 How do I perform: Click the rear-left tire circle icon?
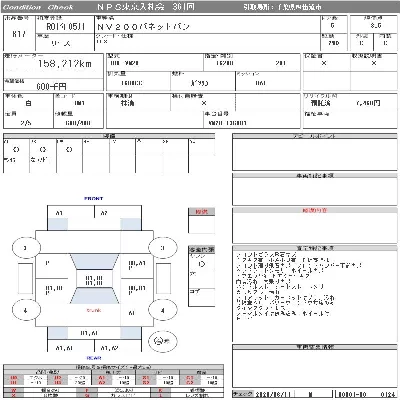[26, 310]
